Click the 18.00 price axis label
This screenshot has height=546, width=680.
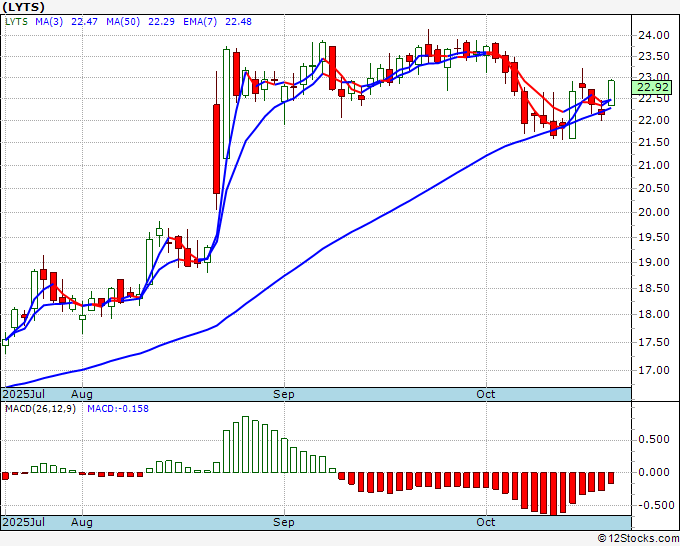(x=654, y=314)
